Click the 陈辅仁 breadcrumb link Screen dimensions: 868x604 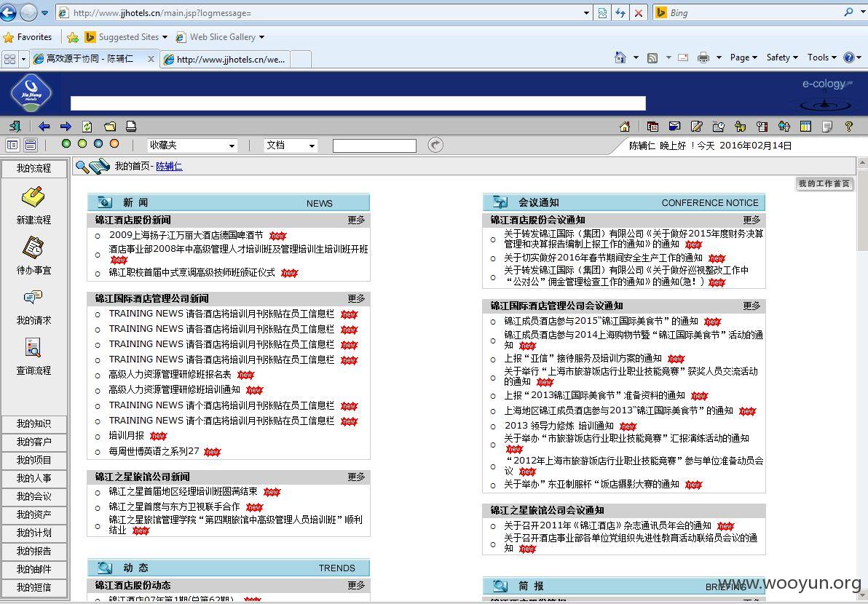170,166
